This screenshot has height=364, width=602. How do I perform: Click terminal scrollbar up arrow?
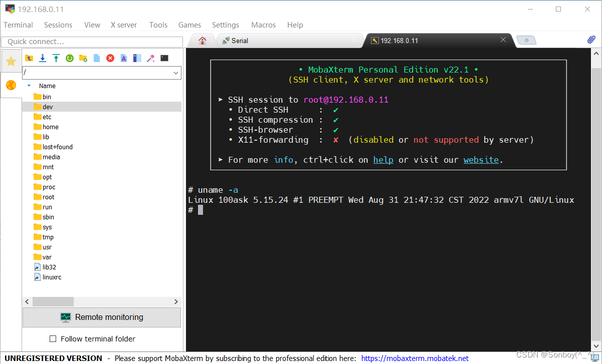[596, 53]
